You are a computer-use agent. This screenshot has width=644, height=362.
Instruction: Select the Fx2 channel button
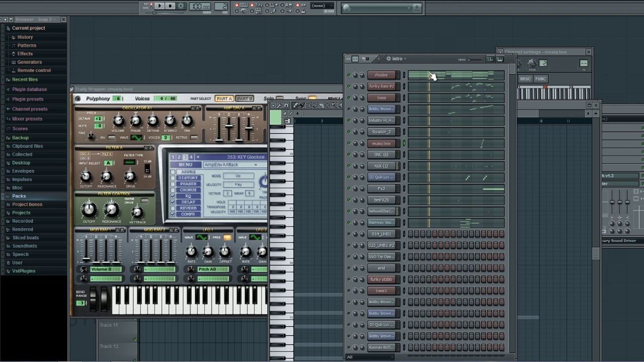[381, 189]
